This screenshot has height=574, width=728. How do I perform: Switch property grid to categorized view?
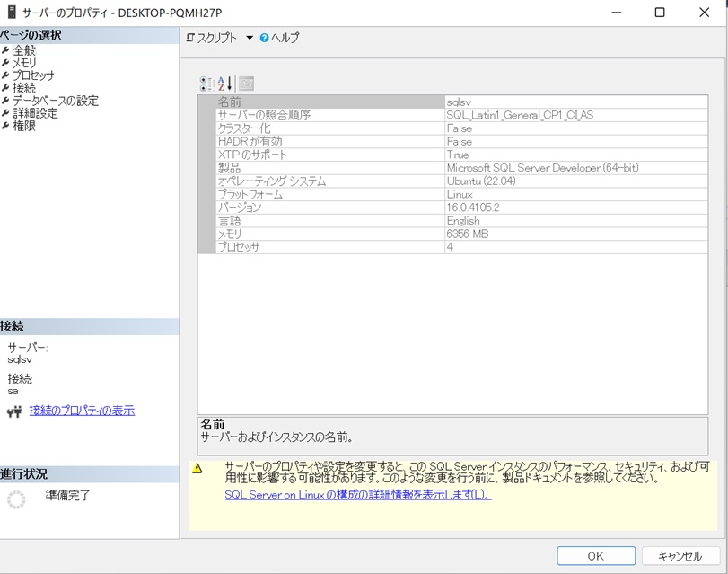[206, 84]
